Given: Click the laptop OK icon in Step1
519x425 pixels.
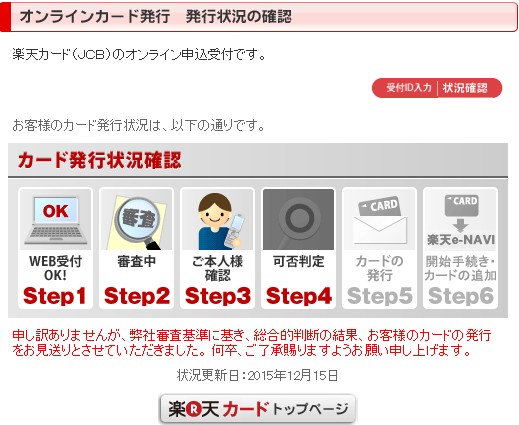Looking at the screenshot, I should [x=55, y=219].
